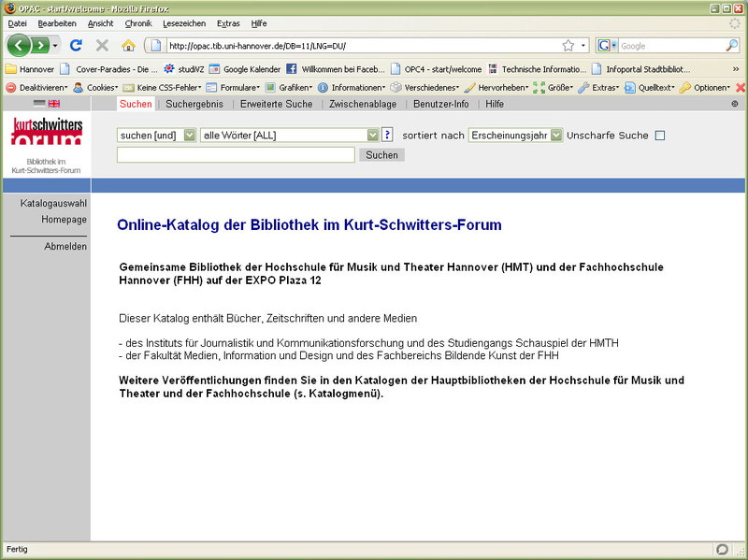Screen dimensions: 748x560
Task: Open the Zwischenablage tab
Action: [363, 104]
